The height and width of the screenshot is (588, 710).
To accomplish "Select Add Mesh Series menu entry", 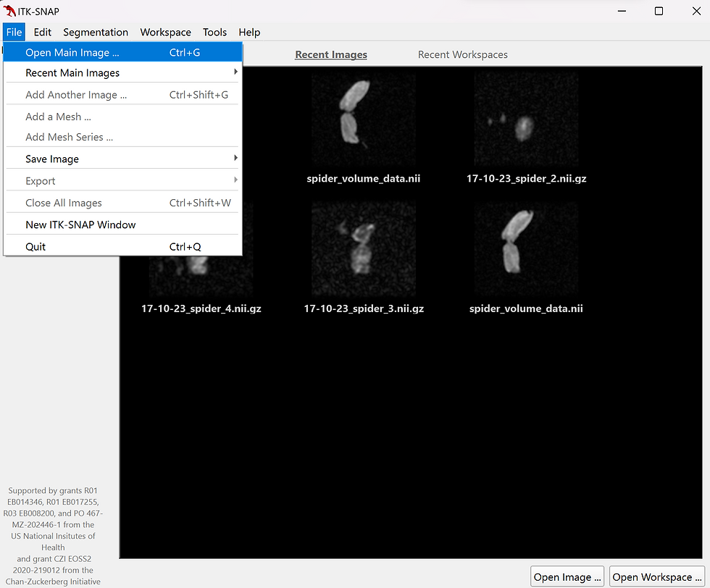I will [122, 137].
